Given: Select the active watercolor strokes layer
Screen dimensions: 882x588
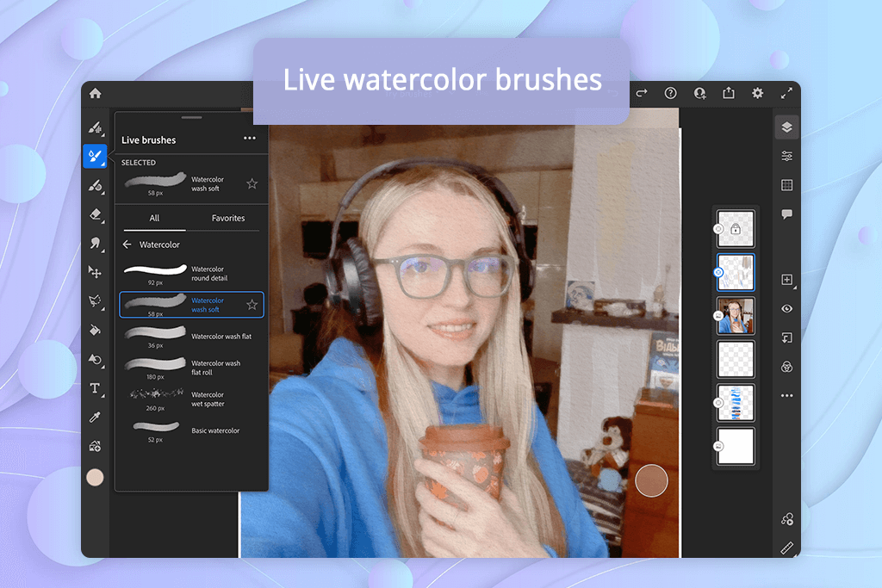Looking at the screenshot, I should tap(736, 272).
